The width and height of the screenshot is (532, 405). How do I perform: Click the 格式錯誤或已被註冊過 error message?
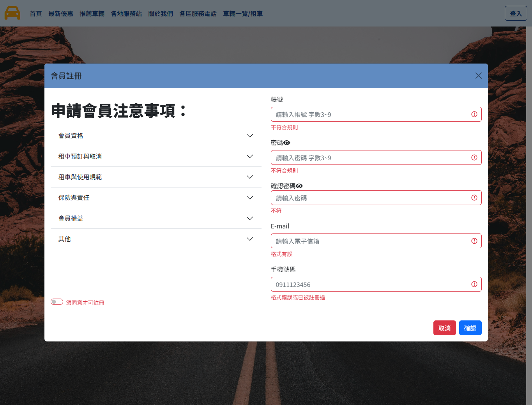tap(298, 297)
